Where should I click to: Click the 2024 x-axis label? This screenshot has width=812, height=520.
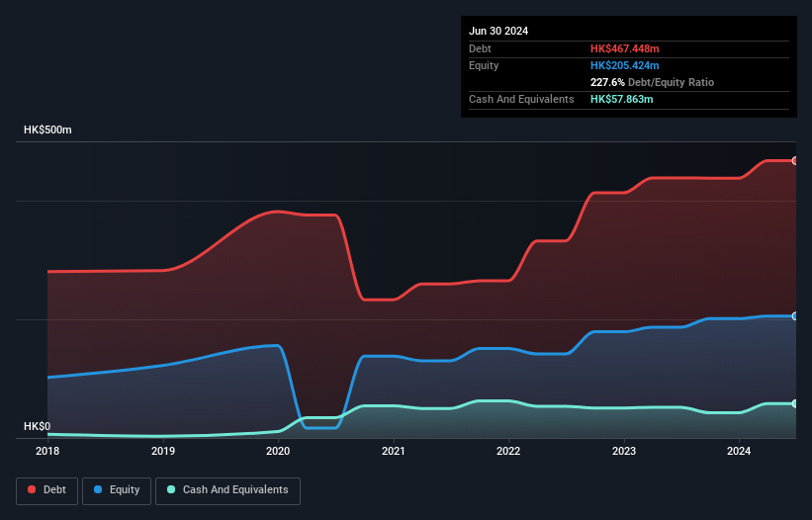739,451
